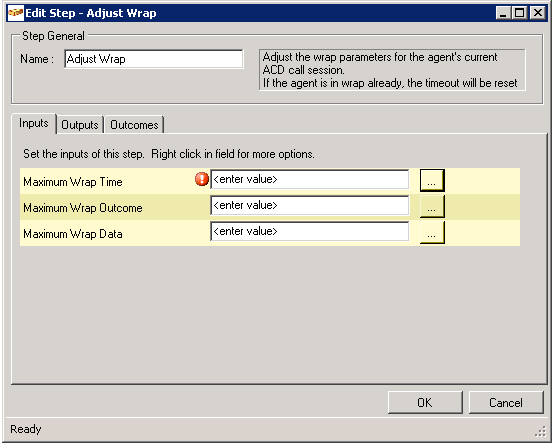The width and height of the screenshot is (553, 444).
Task: Click the Maximum Wrap Time value field
Action: (x=310, y=180)
